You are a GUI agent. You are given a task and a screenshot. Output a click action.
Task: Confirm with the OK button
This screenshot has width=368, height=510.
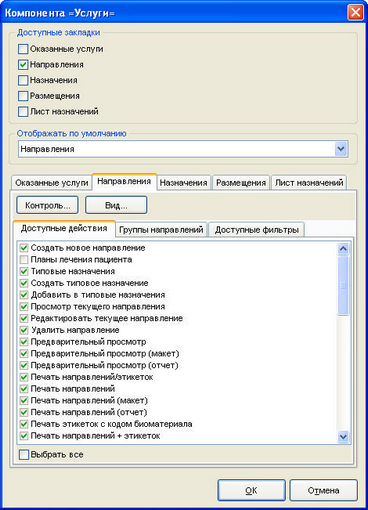pos(251,490)
